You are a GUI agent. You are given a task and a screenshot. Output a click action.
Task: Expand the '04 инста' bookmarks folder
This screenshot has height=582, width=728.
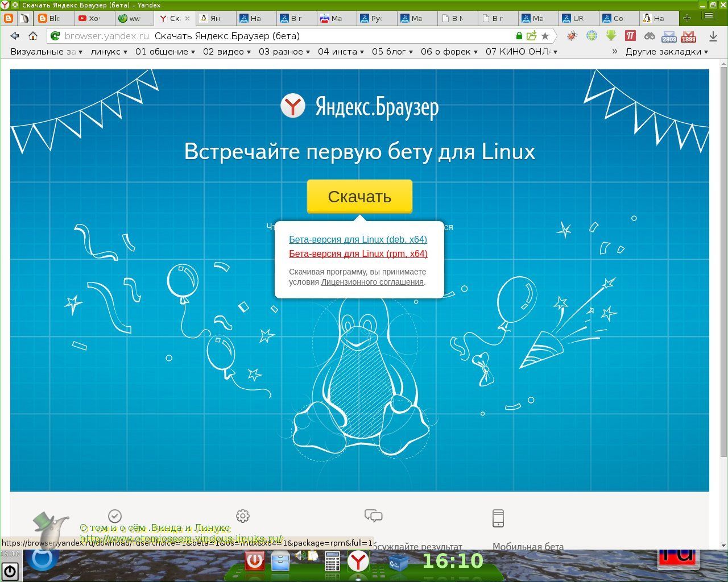coord(341,52)
